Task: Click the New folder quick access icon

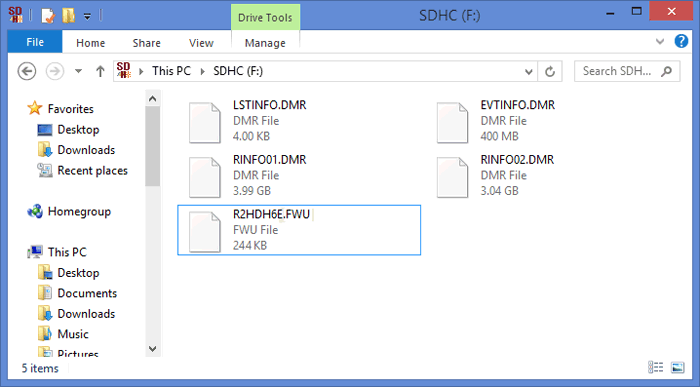Action: (68, 16)
